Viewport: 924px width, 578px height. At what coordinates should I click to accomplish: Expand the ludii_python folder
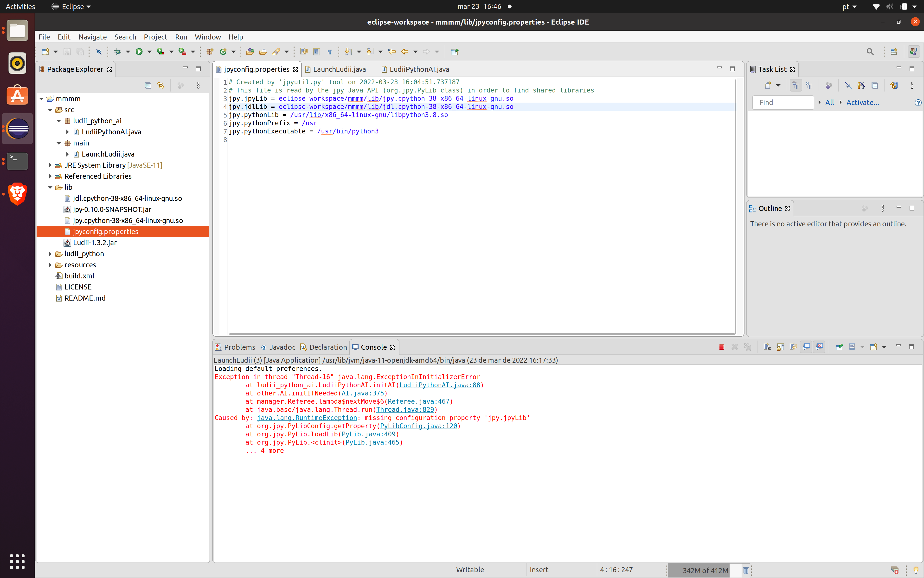pos(50,254)
